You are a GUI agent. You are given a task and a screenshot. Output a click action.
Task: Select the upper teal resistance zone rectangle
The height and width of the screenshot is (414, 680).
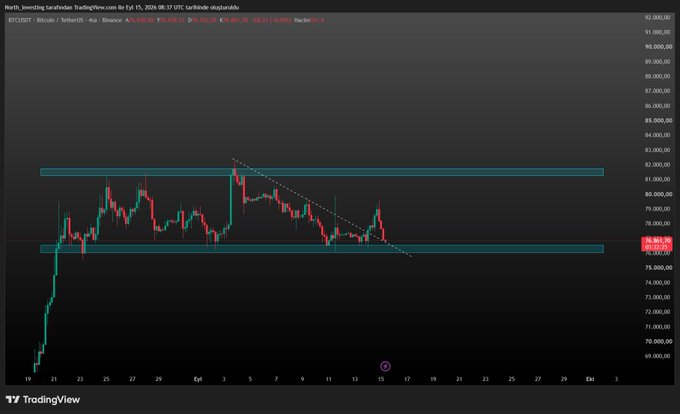(322, 172)
